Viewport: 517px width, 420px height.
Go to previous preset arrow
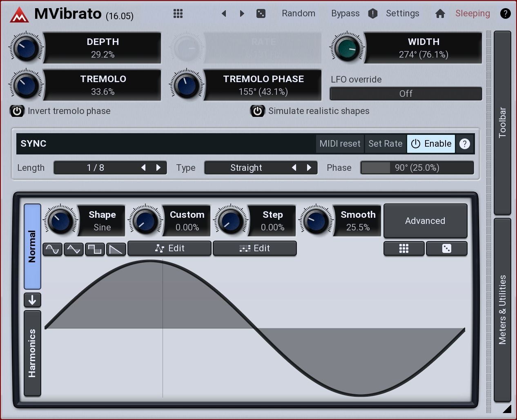click(224, 13)
